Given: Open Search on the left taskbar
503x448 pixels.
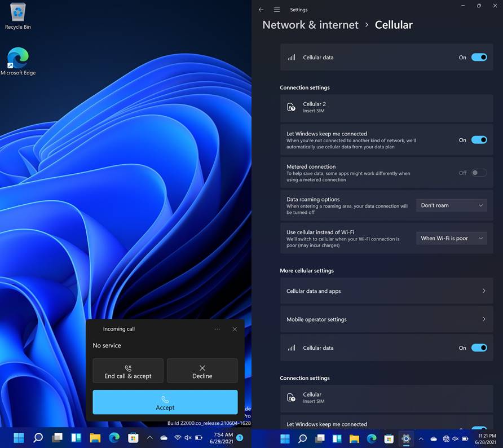Looking at the screenshot, I should tap(38, 437).
